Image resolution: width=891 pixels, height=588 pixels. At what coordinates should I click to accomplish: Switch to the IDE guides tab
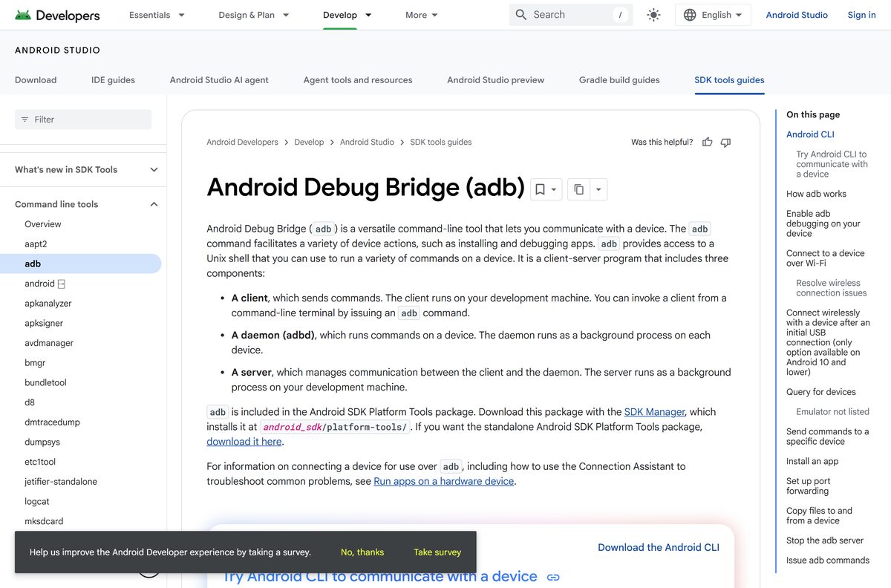[113, 80]
